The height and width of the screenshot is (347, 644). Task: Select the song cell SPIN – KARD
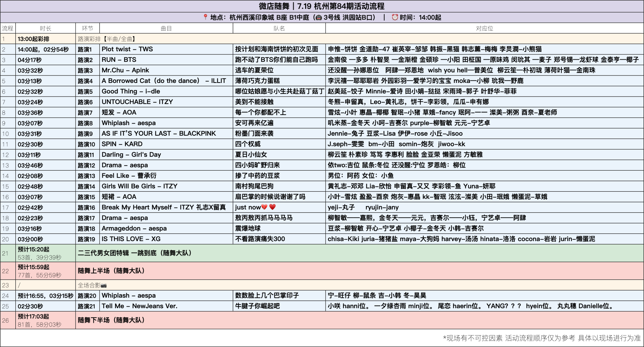tap(166, 144)
